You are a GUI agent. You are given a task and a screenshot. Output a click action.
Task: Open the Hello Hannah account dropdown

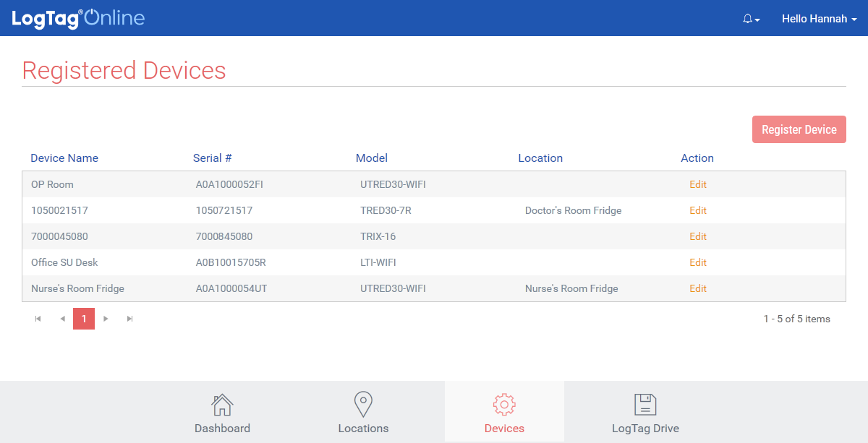tap(819, 19)
